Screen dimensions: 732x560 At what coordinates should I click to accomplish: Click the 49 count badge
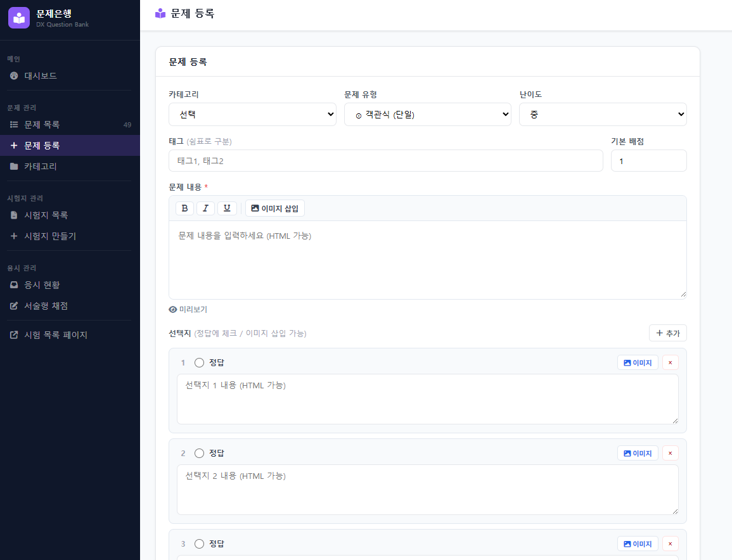click(x=127, y=125)
